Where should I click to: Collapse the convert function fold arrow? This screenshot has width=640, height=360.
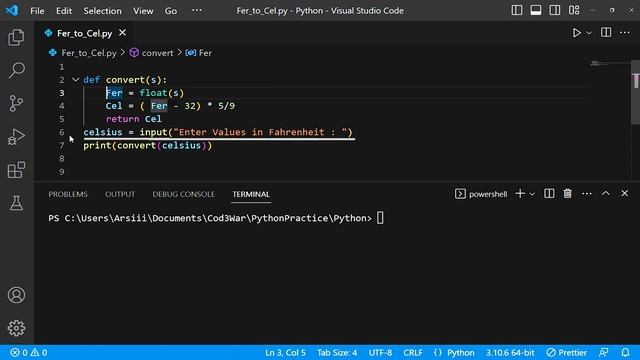[76, 80]
